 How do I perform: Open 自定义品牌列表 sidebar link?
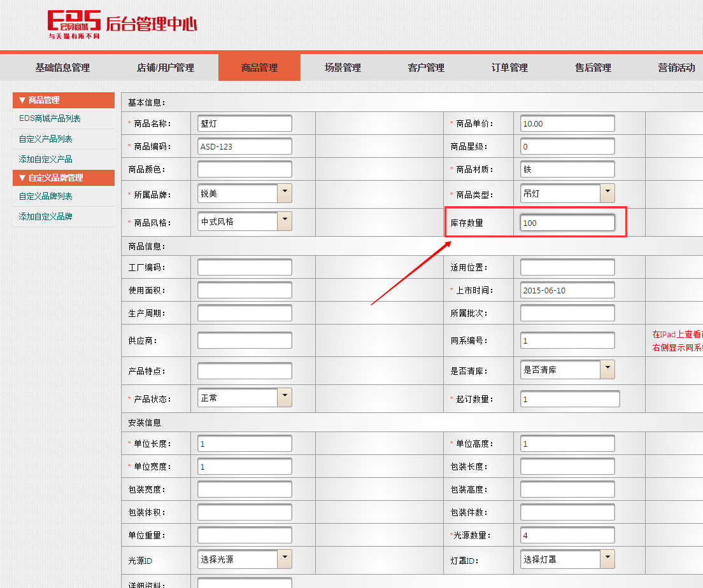pos(45,196)
